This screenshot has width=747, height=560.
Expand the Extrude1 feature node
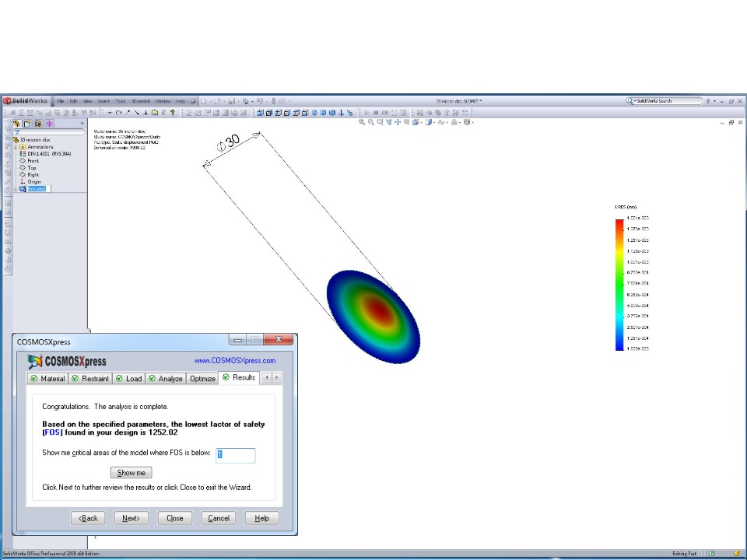(x=16, y=189)
